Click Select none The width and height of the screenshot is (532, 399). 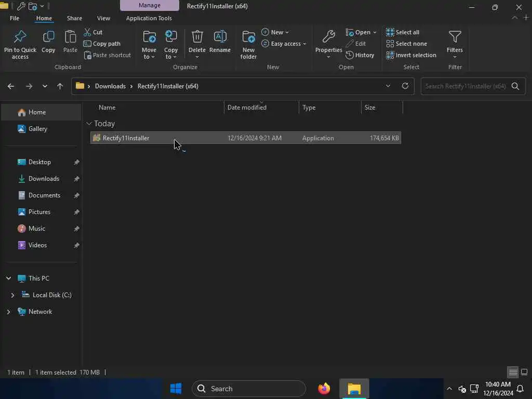click(406, 44)
